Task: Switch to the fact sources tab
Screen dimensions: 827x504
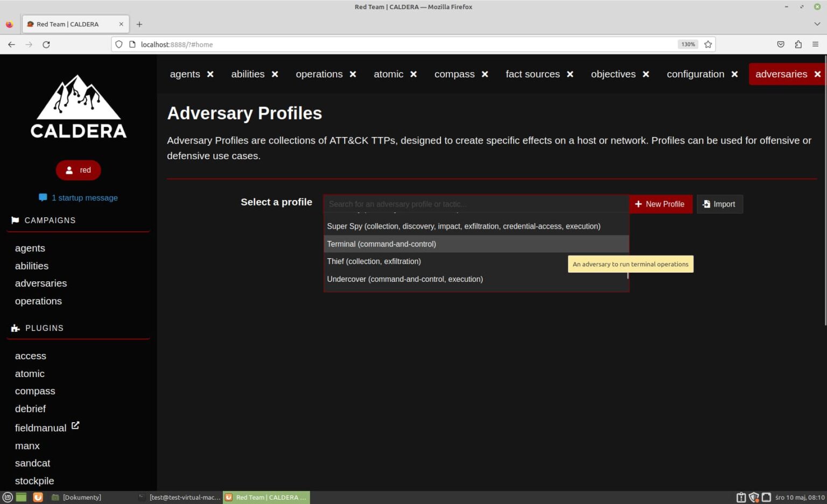Action: point(532,74)
